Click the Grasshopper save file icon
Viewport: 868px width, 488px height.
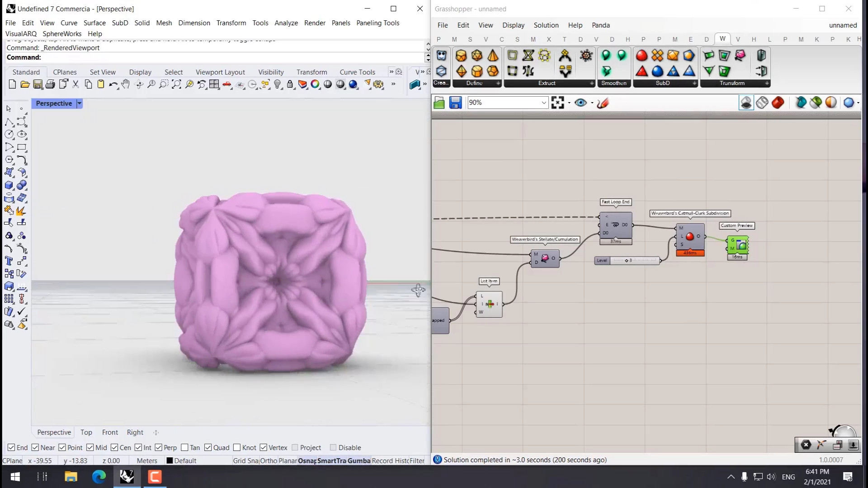point(455,103)
